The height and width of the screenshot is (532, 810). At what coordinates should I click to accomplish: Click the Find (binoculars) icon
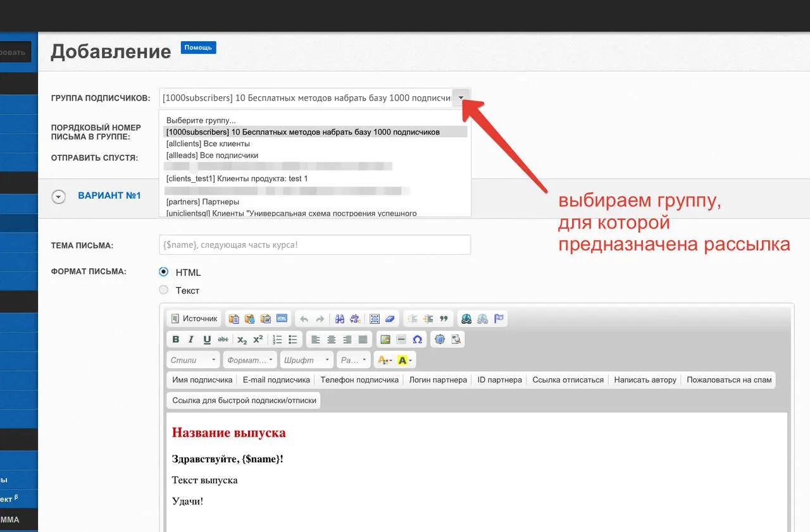point(340,319)
